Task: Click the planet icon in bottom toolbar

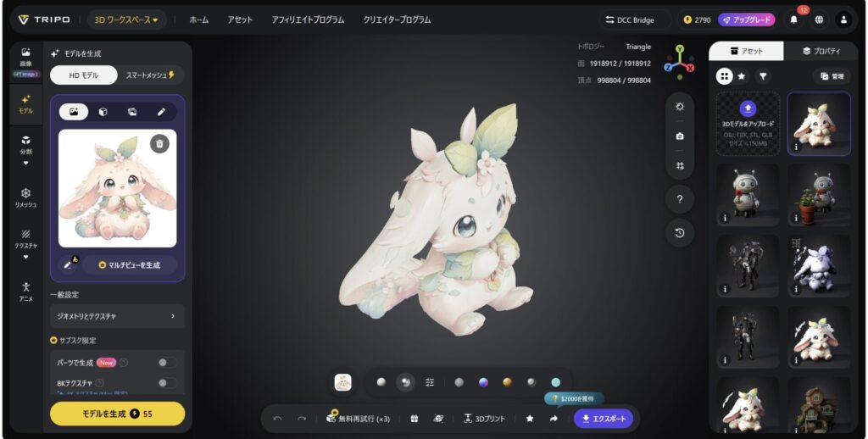Action: pyautogui.click(x=438, y=419)
